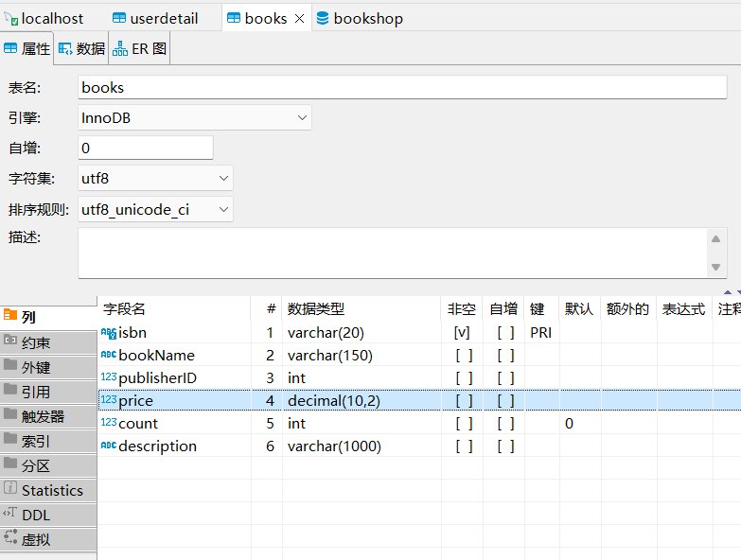Click the count numeric type icon

[x=109, y=422]
